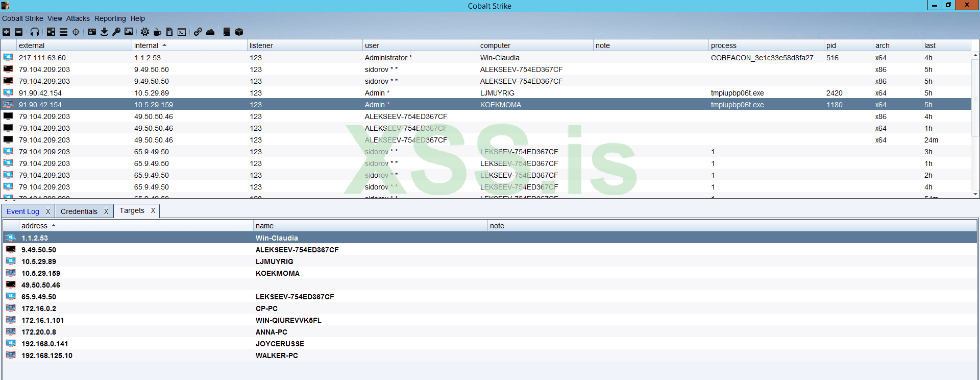Image resolution: width=980 pixels, height=380 pixels.
Task: Select target CP-PC in the Targets list
Action: (490, 308)
